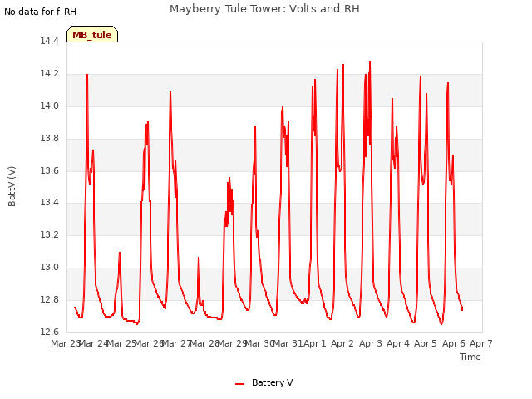Click the 13.8 y-axis tick label
Screen dimensions: 532x399
point(50,139)
